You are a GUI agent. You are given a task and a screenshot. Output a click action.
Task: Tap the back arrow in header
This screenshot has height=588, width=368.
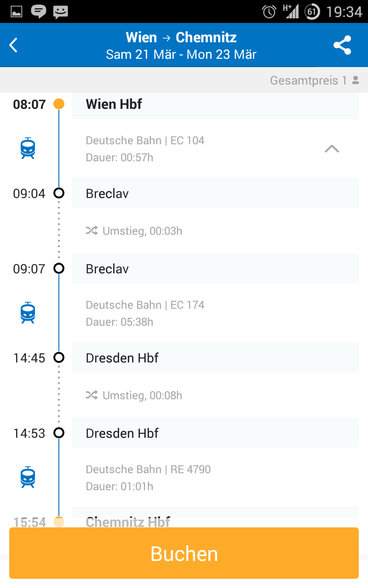pos(14,45)
